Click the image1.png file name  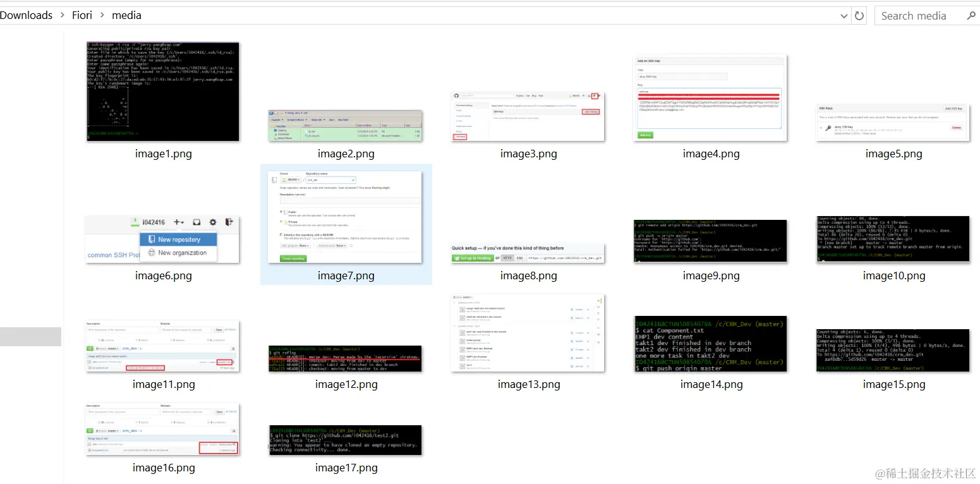[x=163, y=154]
